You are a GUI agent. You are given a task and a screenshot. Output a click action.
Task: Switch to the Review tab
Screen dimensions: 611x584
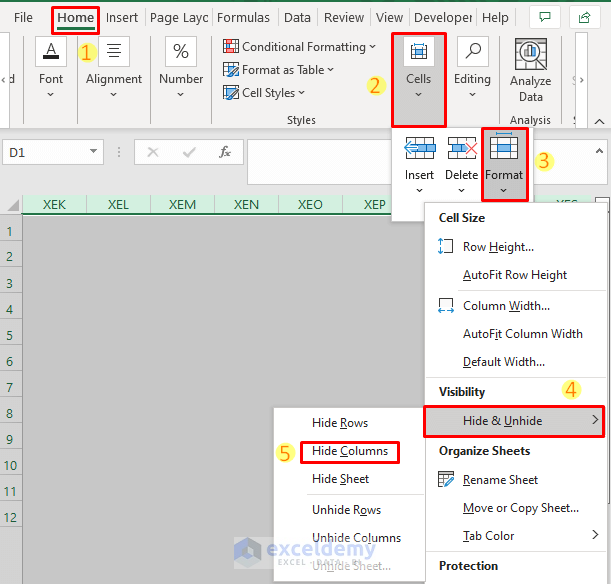click(x=344, y=18)
